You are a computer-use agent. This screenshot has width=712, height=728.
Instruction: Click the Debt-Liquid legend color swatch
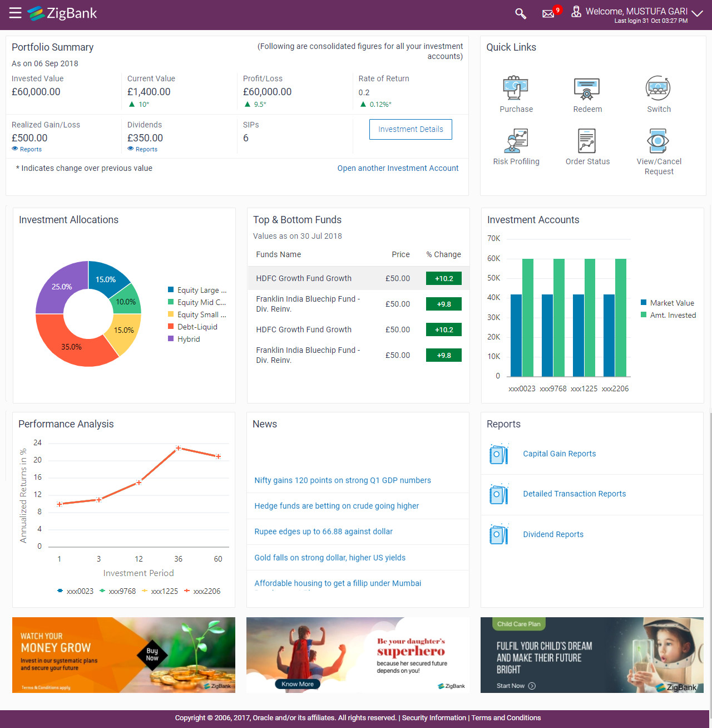[171, 327]
